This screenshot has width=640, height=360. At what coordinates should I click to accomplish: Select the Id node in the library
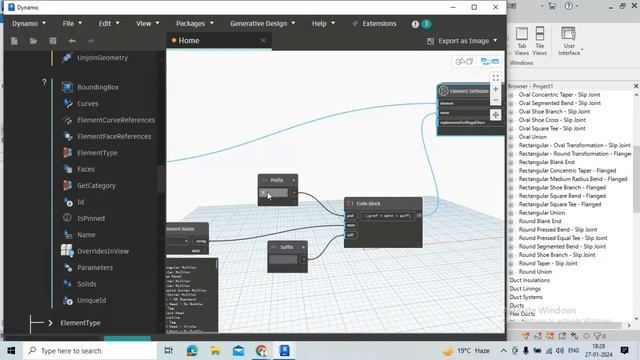coord(80,202)
